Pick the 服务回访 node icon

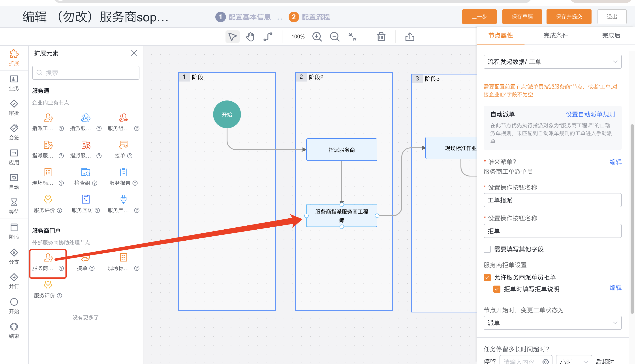86,199
